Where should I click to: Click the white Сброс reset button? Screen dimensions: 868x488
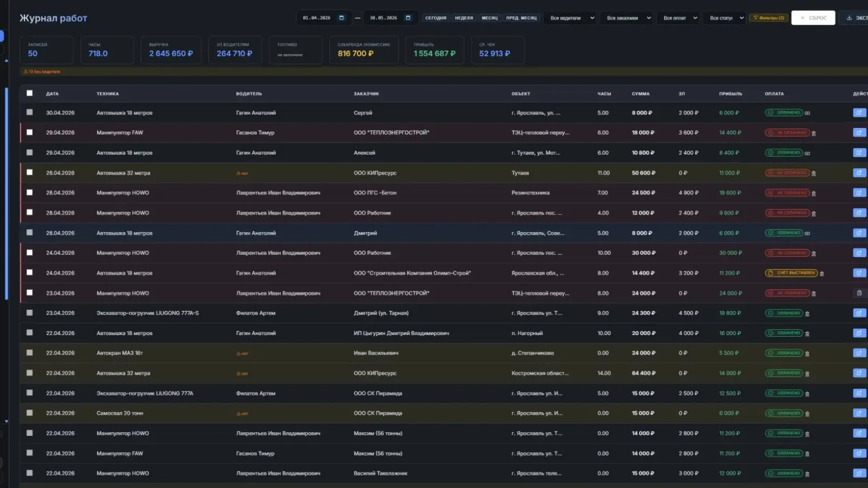click(x=813, y=18)
